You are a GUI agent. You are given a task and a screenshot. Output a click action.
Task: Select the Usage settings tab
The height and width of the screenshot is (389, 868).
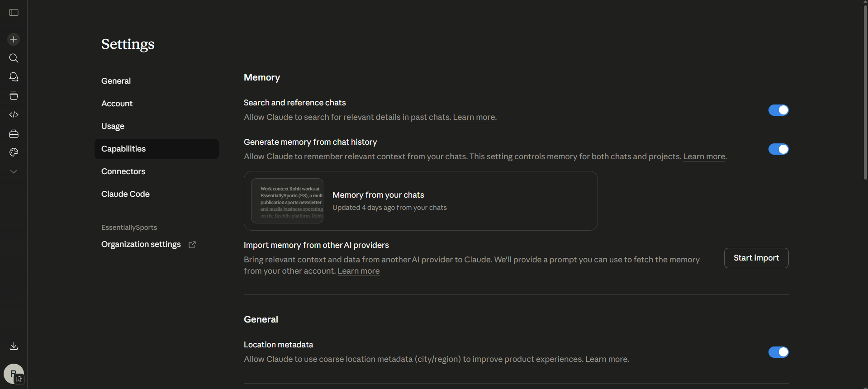113,126
